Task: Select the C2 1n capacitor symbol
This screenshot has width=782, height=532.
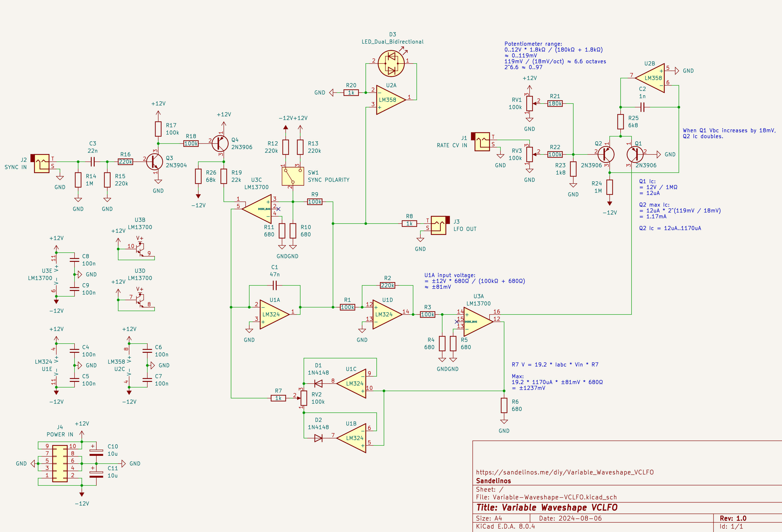Action: pos(642,107)
